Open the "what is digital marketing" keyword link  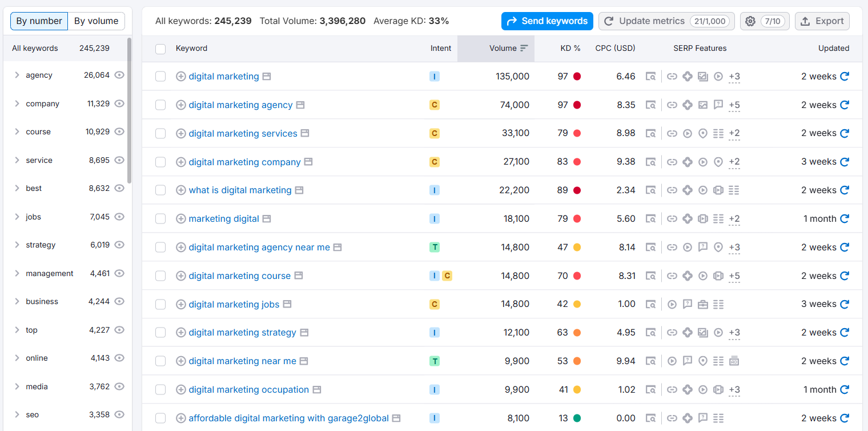pos(240,190)
